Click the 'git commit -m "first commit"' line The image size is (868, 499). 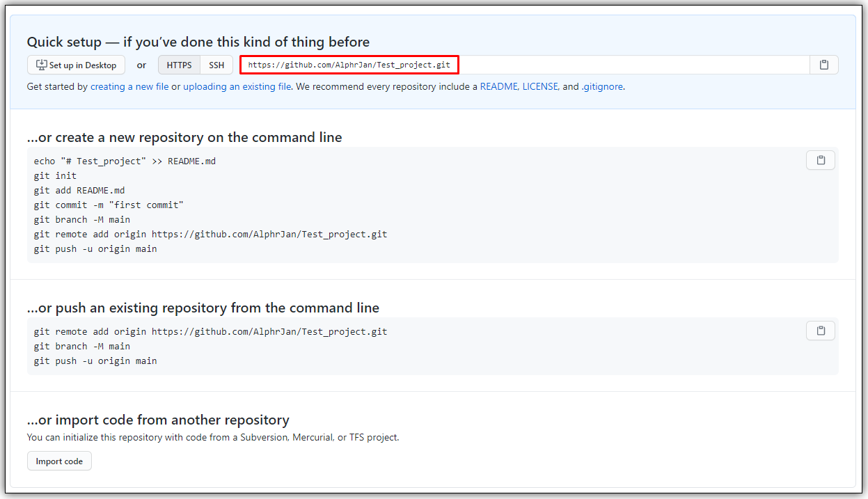pyautogui.click(x=109, y=205)
